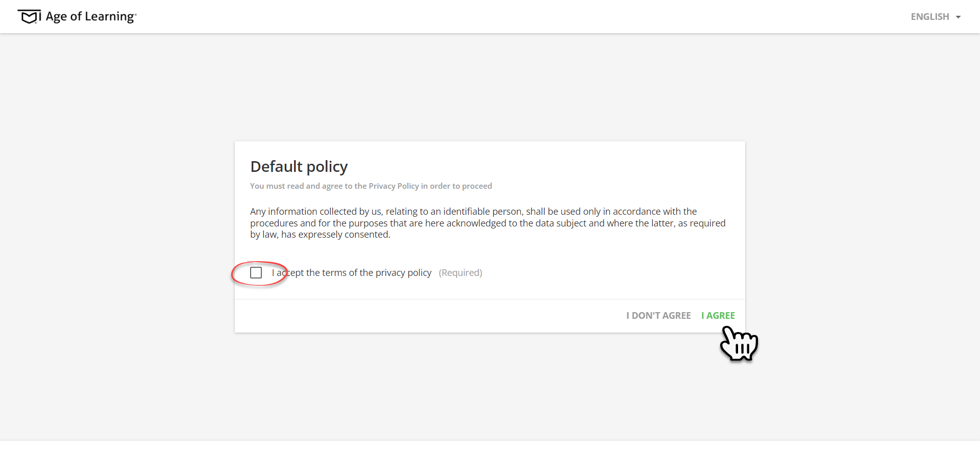Click the 'I accept the terms of the privacy policy' label

pos(351,273)
